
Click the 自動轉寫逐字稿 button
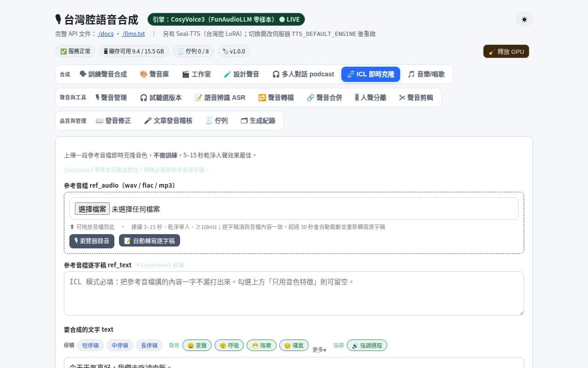point(149,241)
